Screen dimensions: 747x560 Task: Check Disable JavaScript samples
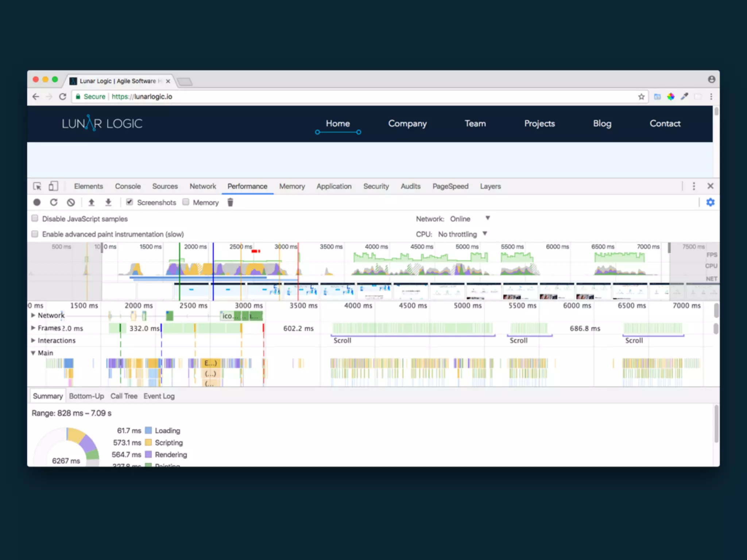pyautogui.click(x=35, y=218)
